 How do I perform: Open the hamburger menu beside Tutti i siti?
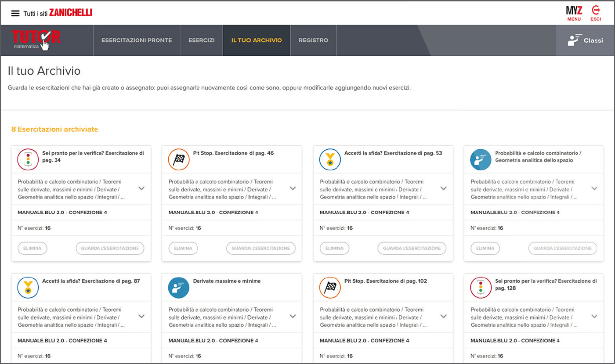tap(15, 13)
